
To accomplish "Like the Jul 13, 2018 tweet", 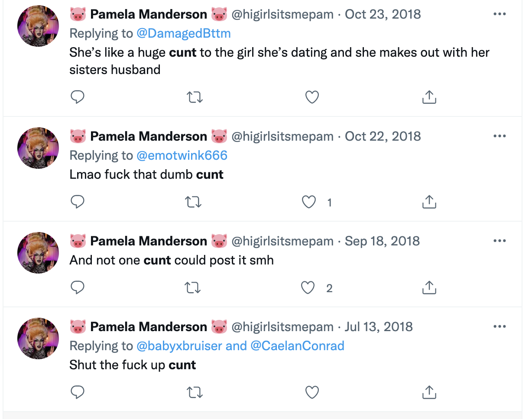I will [312, 392].
